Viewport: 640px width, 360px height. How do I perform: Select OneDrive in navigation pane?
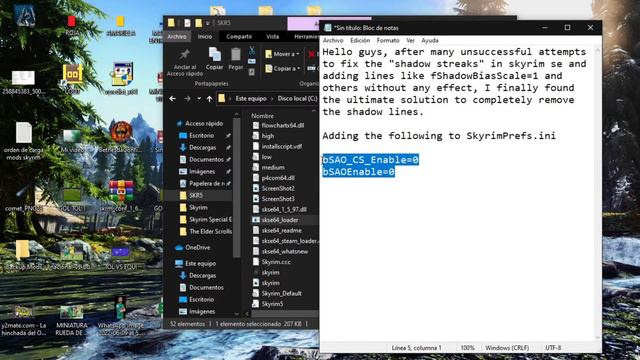(198, 247)
